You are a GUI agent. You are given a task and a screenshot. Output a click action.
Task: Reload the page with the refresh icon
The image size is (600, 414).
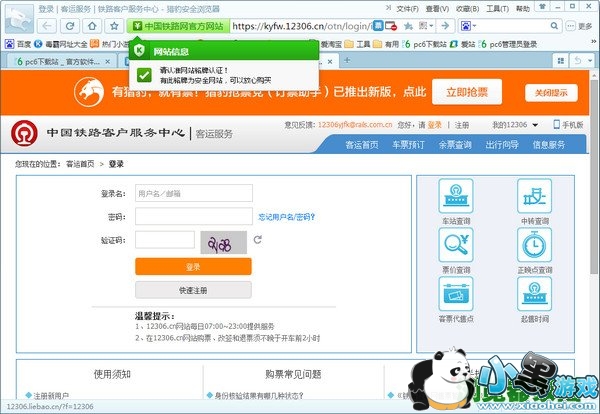70,26
